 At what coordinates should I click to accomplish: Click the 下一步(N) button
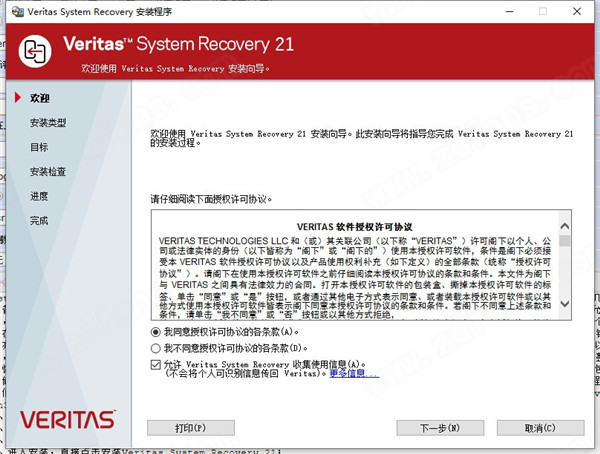[440, 428]
